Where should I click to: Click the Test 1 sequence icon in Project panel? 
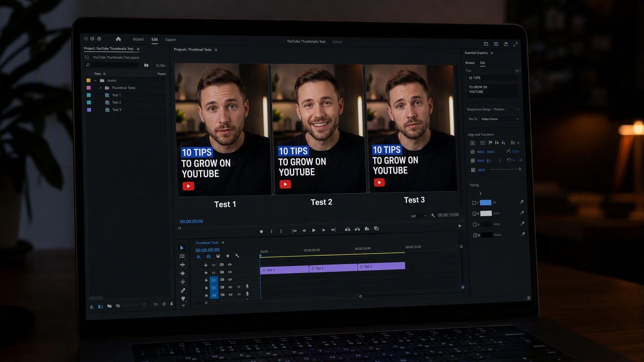[x=107, y=95]
